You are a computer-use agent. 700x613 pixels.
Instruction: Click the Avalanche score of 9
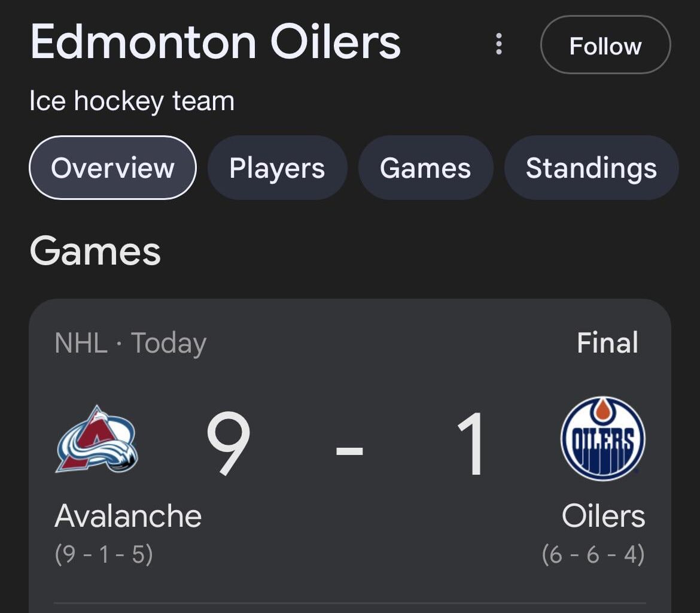point(228,444)
